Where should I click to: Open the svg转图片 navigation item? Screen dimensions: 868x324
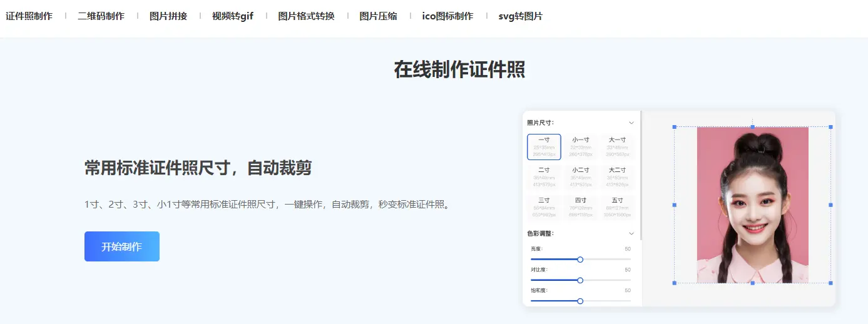(520, 16)
